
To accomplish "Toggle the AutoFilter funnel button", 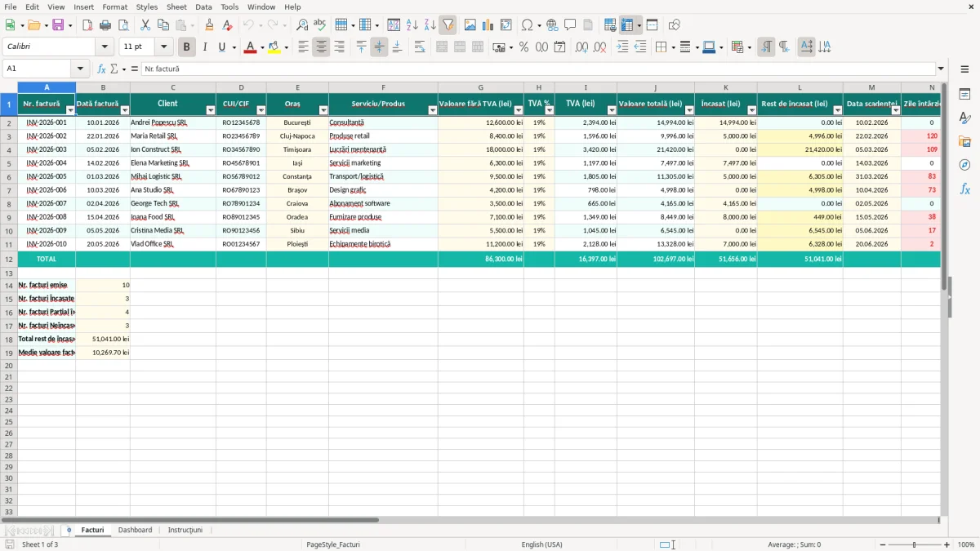I will 448,25.
